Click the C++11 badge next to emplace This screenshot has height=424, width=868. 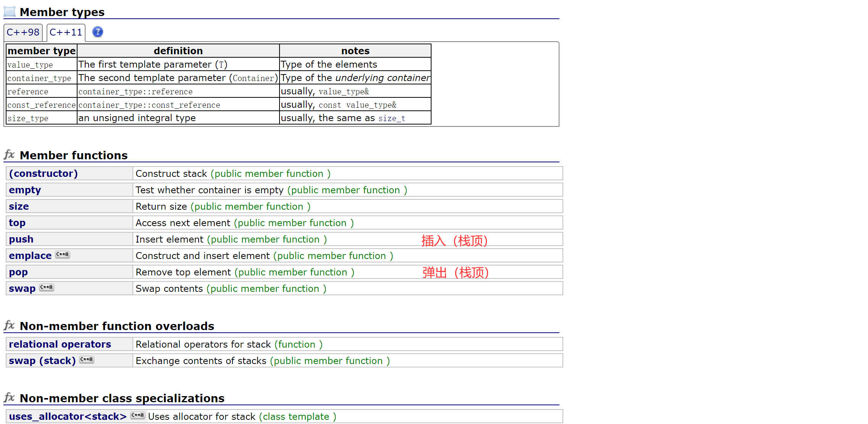[x=63, y=254]
